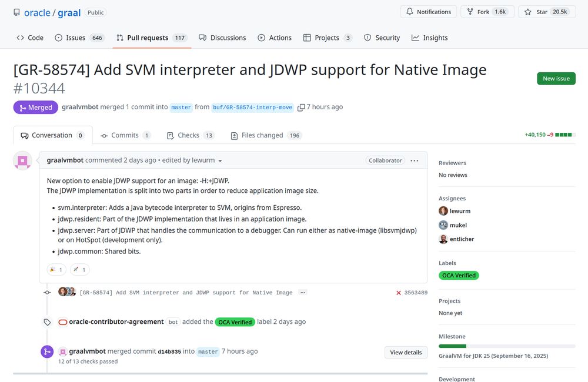
Task: Go to Pull requests tab
Action: 152,38
